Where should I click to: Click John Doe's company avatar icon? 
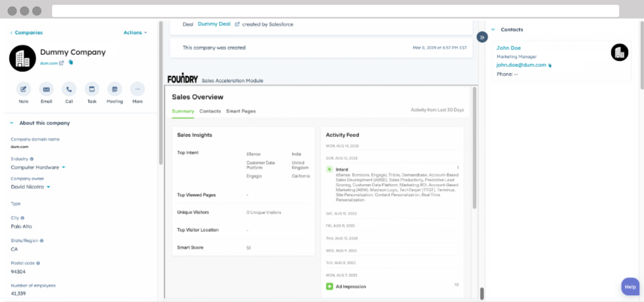619,52
